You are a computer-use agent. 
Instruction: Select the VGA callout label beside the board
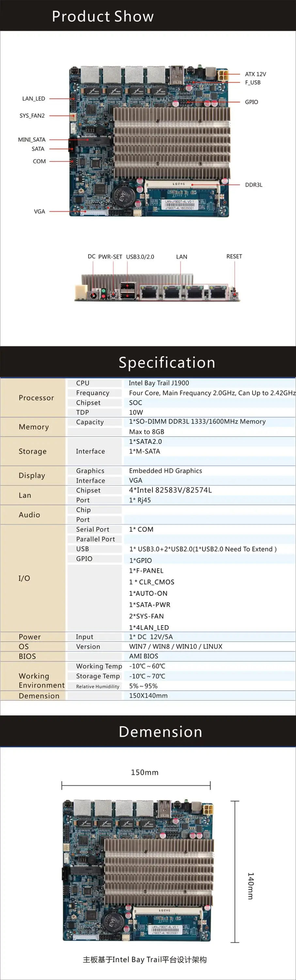pyautogui.click(x=39, y=212)
